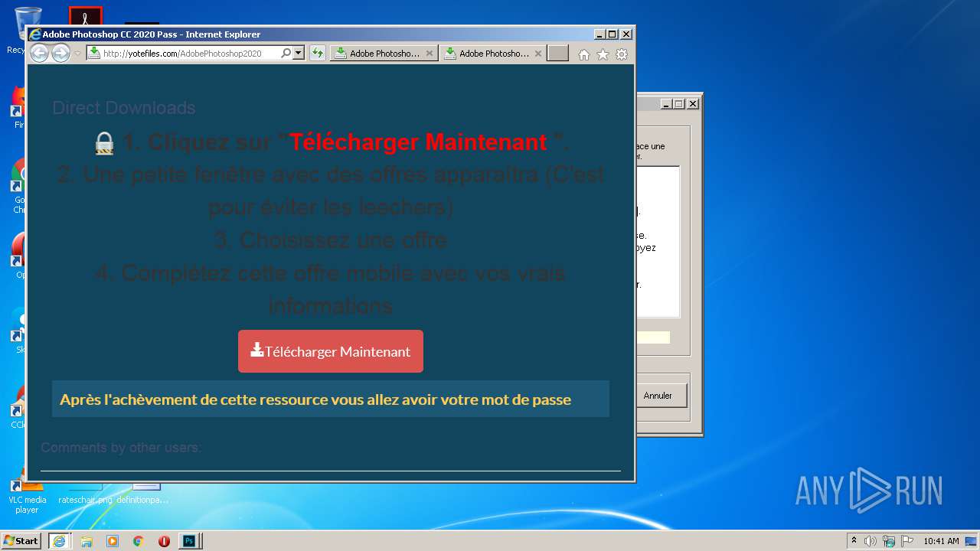Open the volume speaker tray icon
This screenshot has width=980, height=551.
pyautogui.click(x=871, y=541)
